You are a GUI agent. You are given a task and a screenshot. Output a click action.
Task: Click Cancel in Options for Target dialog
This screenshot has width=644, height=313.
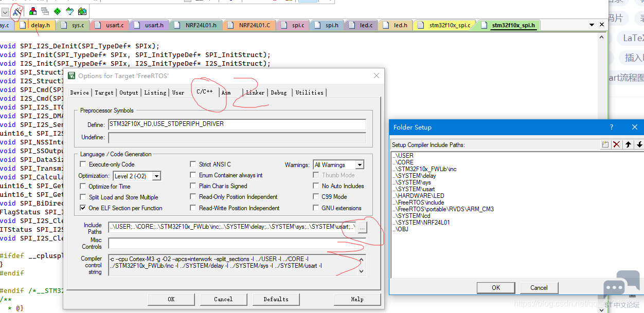pyautogui.click(x=223, y=299)
